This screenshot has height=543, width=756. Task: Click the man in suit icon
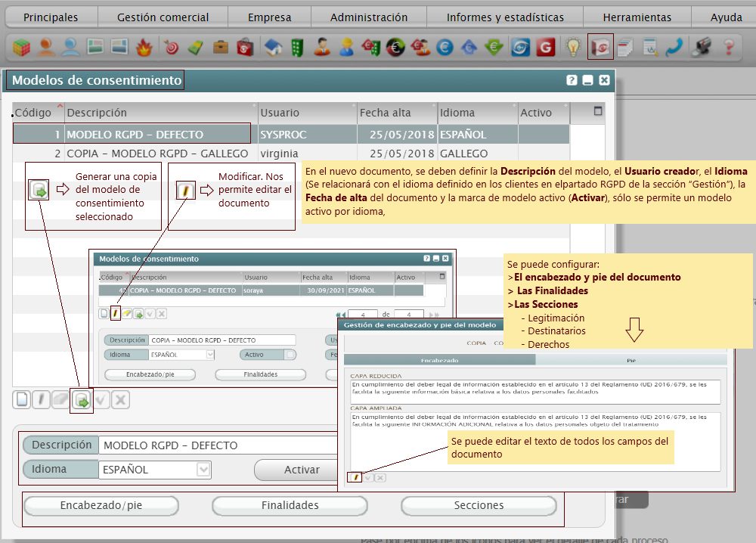(x=322, y=47)
